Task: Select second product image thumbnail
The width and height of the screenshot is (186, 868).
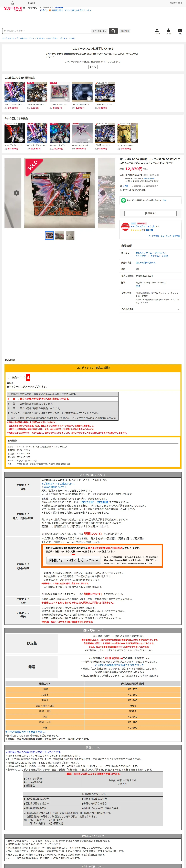Action: pyautogui.click(x=60, y=235)
